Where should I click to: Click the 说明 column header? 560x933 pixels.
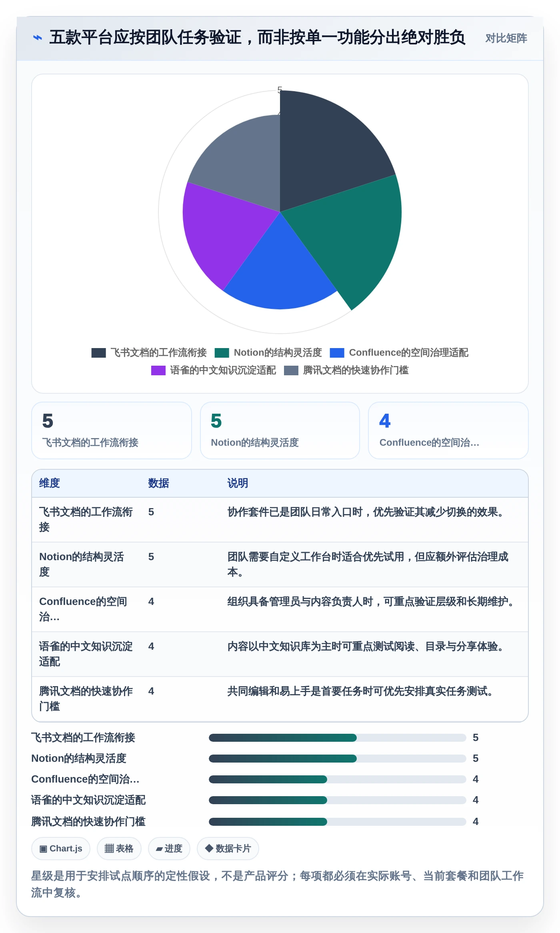(238, 483)
